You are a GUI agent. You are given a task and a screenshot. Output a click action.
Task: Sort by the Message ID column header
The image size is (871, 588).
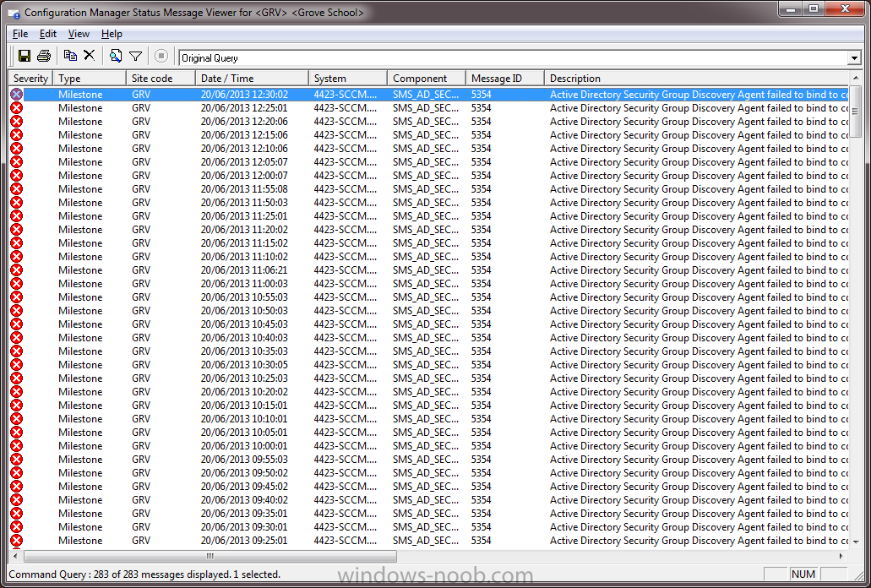click(505, 79)
